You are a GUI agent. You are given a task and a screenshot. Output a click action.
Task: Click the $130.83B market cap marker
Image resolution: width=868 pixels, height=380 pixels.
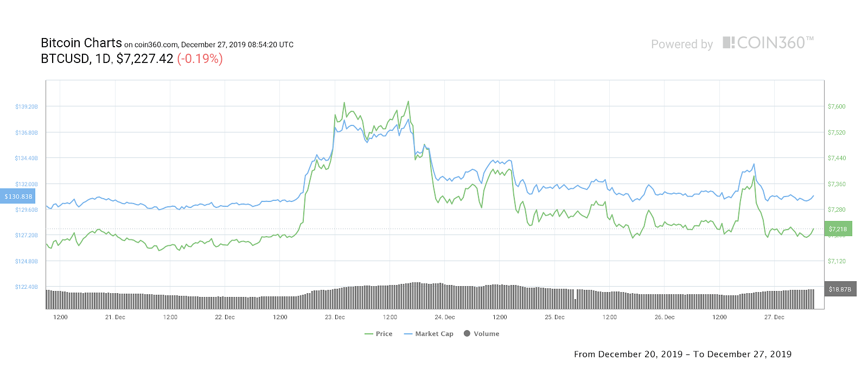[x=18, y=197]
